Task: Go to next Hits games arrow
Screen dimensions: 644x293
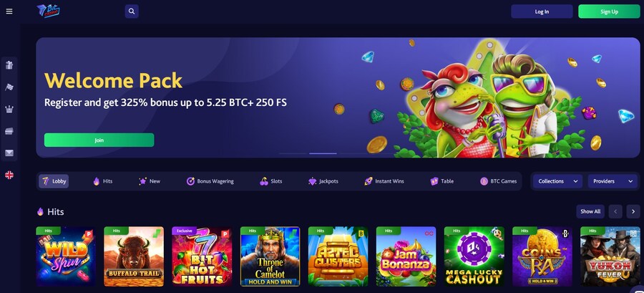Action: click(x=633, y=211)
